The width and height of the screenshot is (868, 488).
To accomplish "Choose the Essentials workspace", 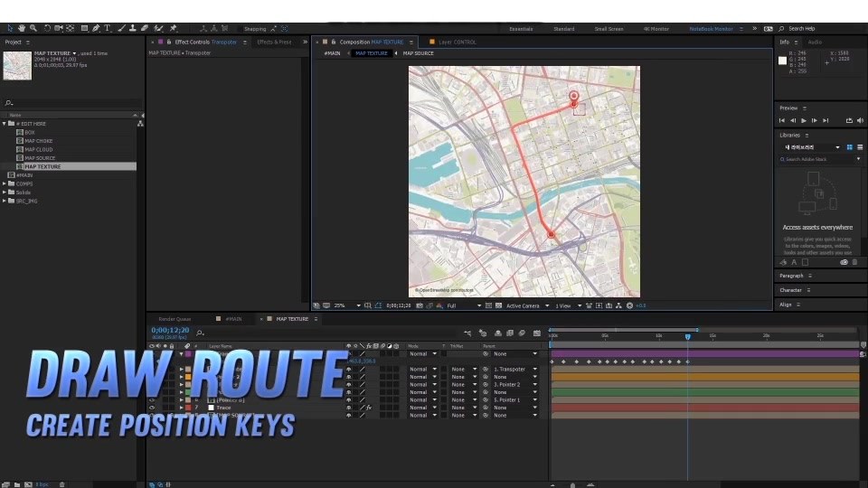I will (x=521, y=29).
